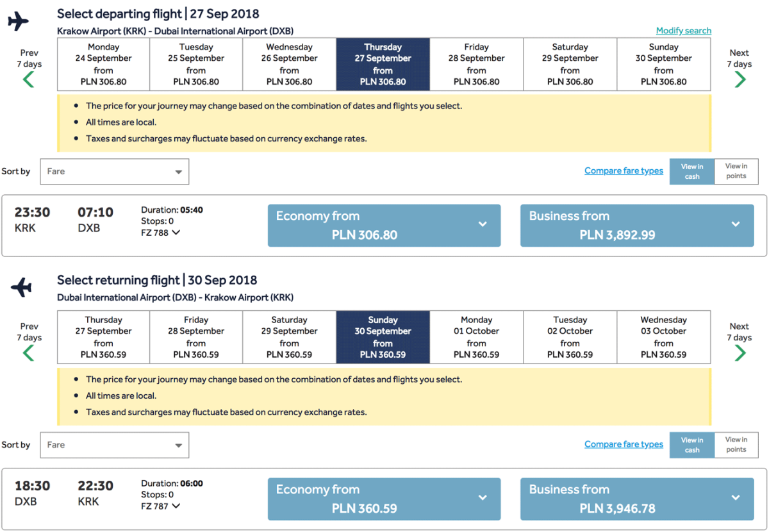Expand Business from PLN 3,946.78 fares
The height and width of the screenshot is (532, 769).
(636, 499)
